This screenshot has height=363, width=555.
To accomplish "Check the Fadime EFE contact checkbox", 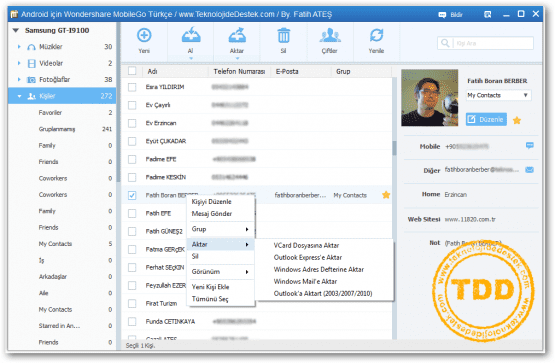I will (132, 159).
